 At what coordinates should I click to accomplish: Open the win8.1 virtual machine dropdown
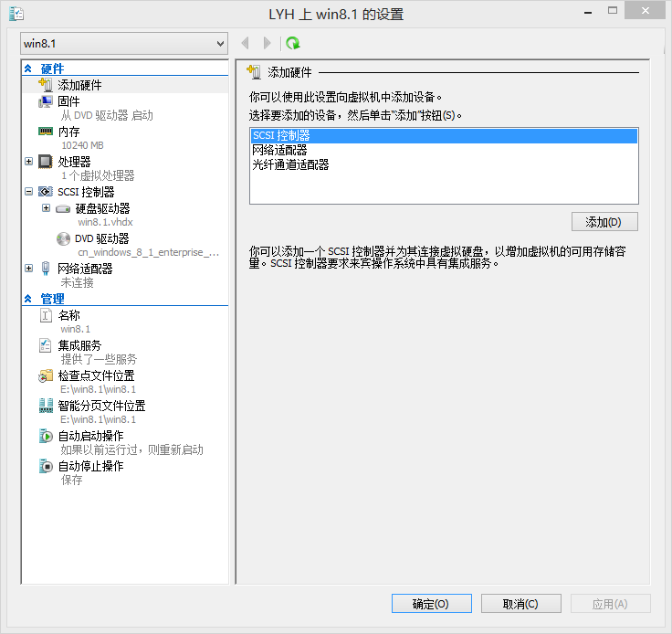(124, 43)
